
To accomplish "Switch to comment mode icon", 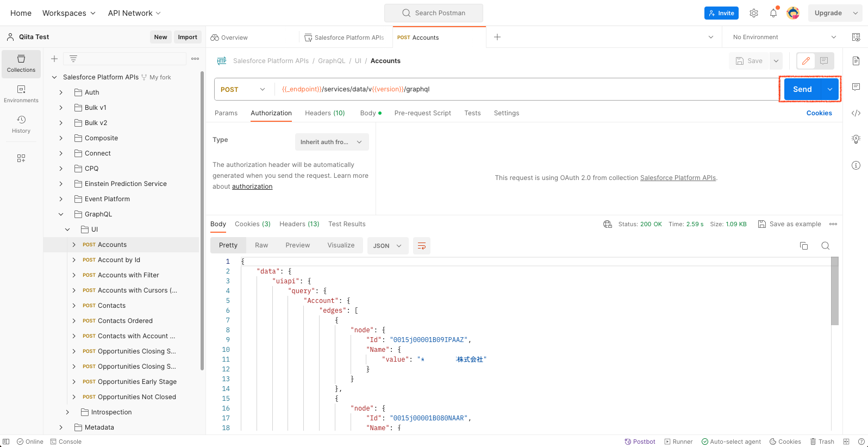I will tap(824, 61).
